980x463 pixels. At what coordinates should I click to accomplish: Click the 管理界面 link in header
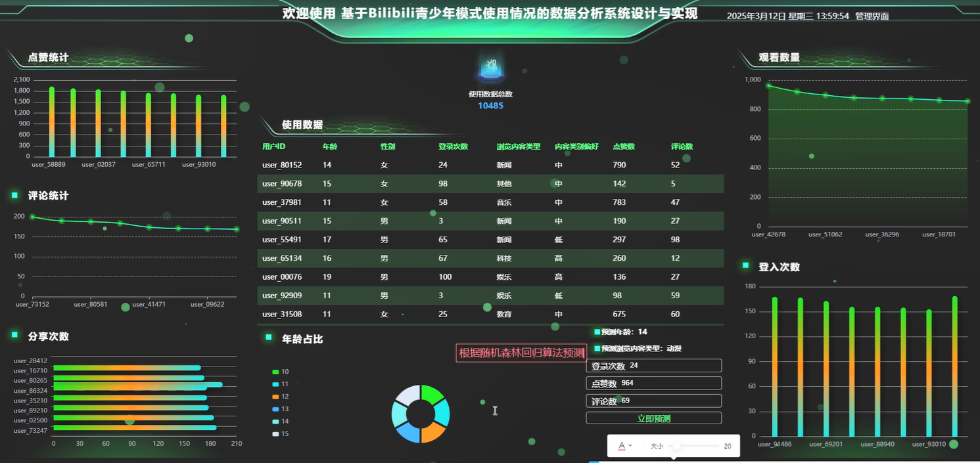click(x=872, y=16)
